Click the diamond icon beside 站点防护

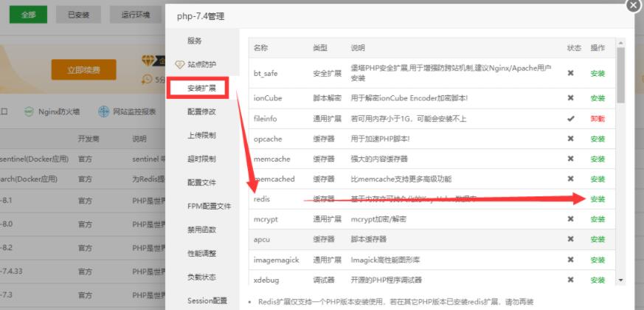click(x=179, y=64)
